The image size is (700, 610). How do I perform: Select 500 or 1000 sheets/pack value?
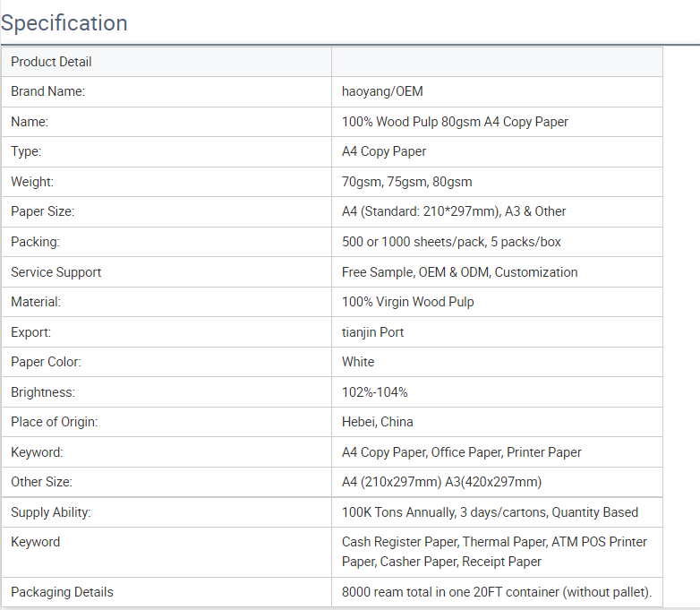coord(451,242)
